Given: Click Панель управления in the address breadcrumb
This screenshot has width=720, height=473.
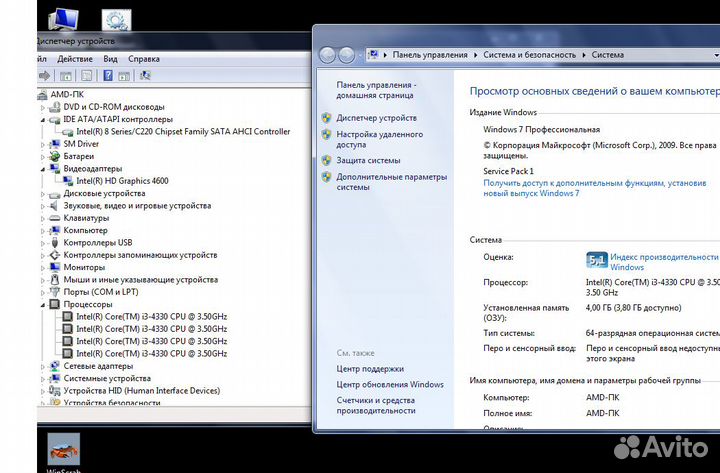Looking at the screenshot, I should [x=430, y=55].
